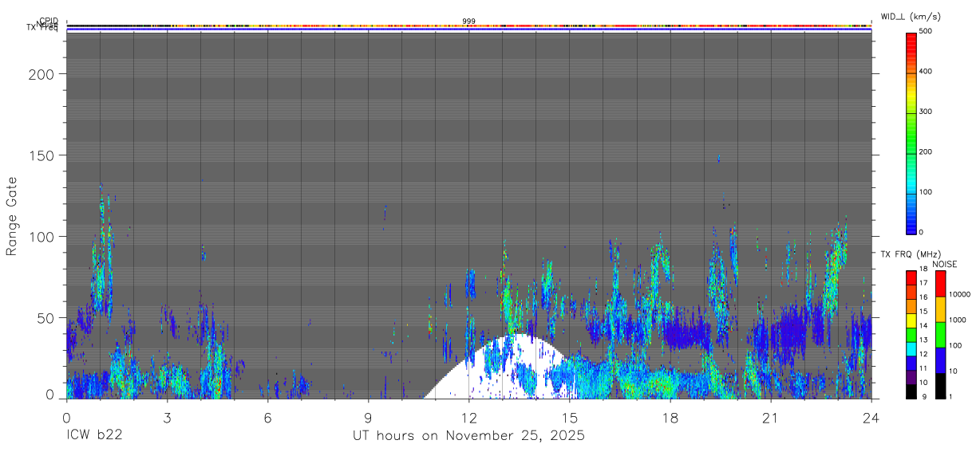The height and width of the screenshot is (452, 980).
Task: Click the green NOISE swatch between 100 and 1000
Action: 940,335
